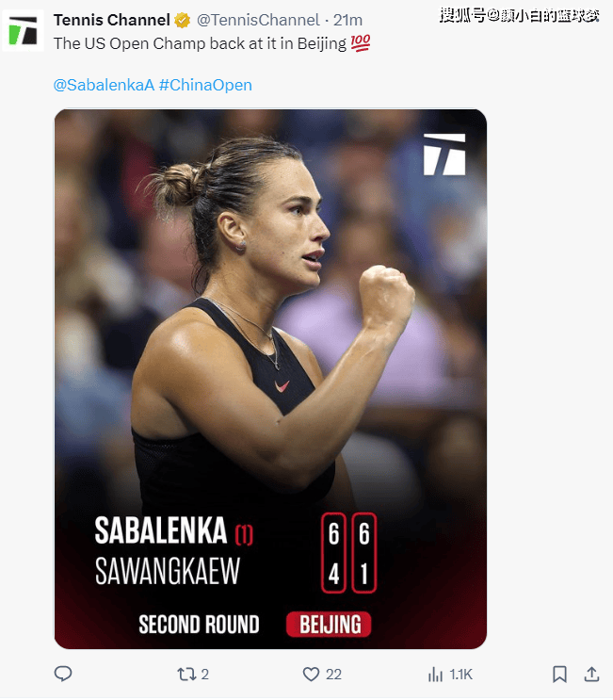Bookmark this tweet
This screenshot has height=700, width=613.
click(x=559, y=675)
